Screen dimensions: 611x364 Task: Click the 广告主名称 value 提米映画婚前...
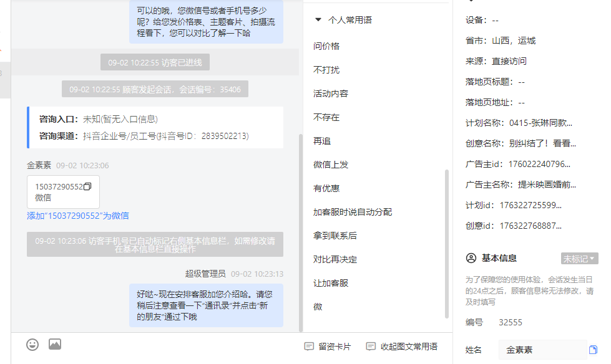pyautogui.click(x=547, y=185)
